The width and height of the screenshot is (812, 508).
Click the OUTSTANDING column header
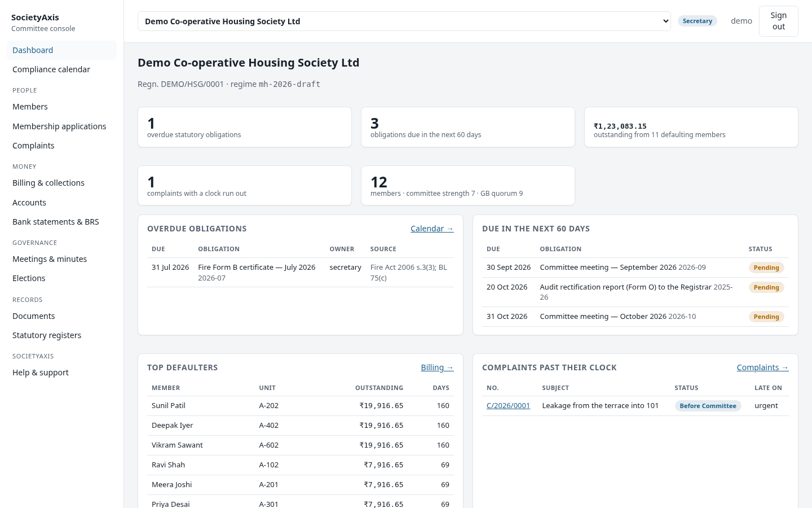379,388
